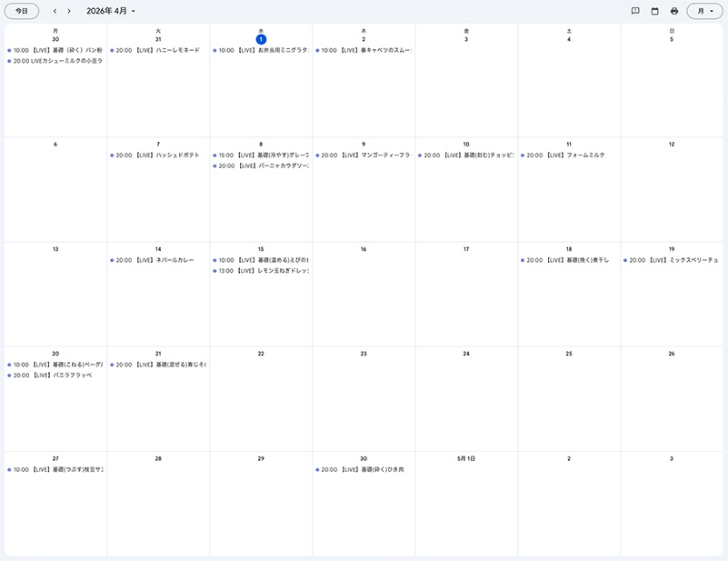
Task: Select the highlighted date 1 circle
Action: 261,39
